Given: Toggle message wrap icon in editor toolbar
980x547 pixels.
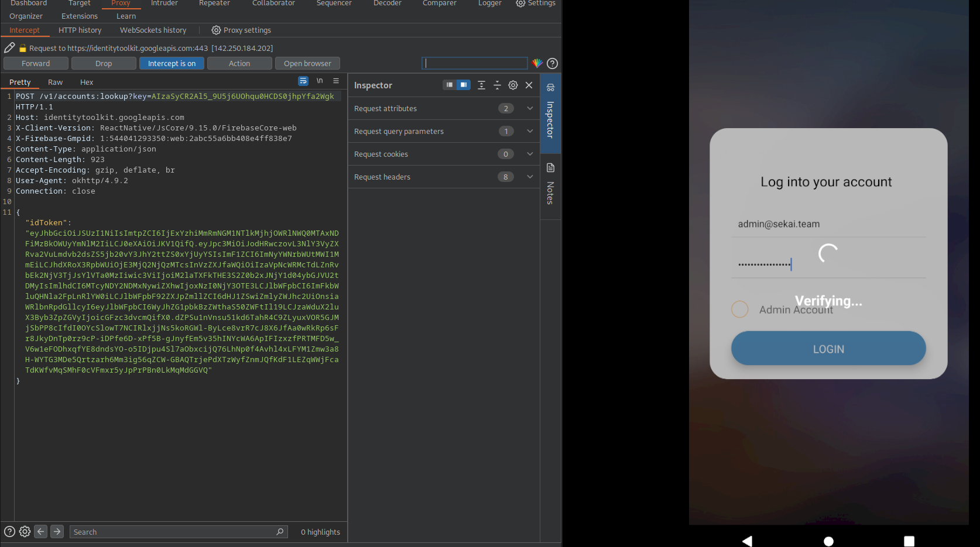Looking at the screenshot, I should point(303,81).
